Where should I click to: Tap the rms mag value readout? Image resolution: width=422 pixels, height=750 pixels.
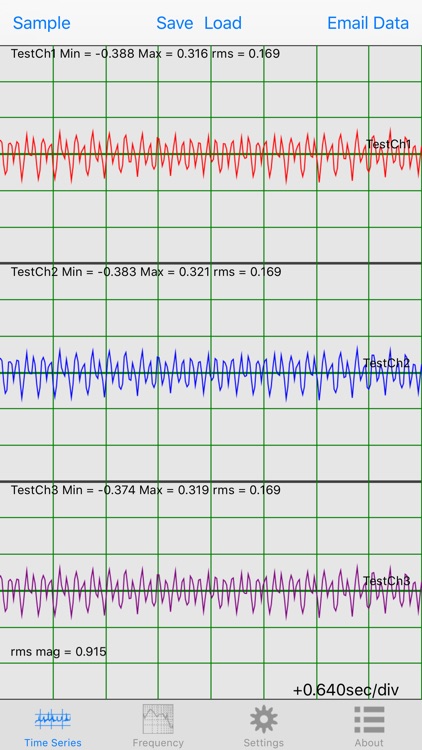58,651
